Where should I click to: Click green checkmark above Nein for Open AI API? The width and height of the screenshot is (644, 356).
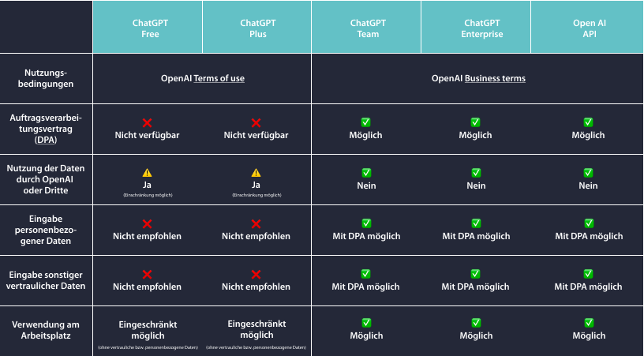click(x=588, y=173)
